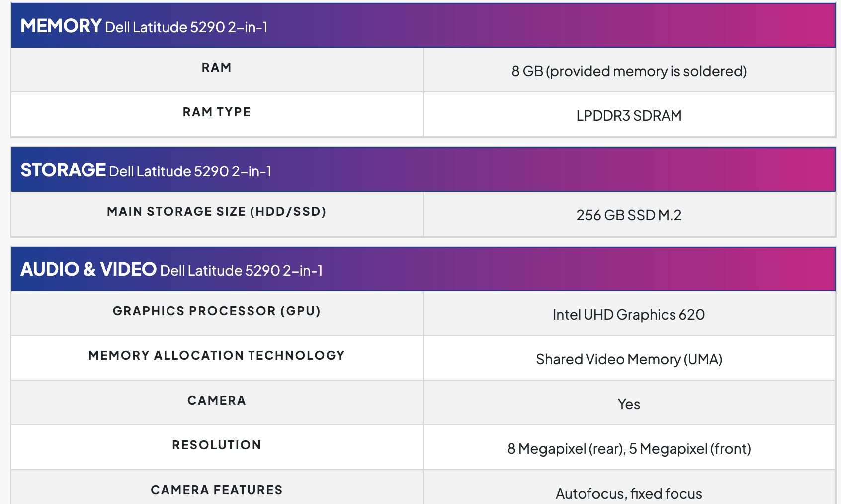Click the RESOLUTION row label
Screen dimensions: 841x504
tap(217, 445)
